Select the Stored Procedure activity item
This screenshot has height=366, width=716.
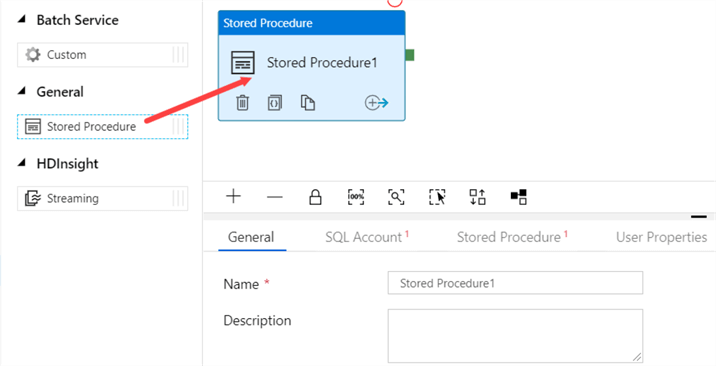[103, 126]
